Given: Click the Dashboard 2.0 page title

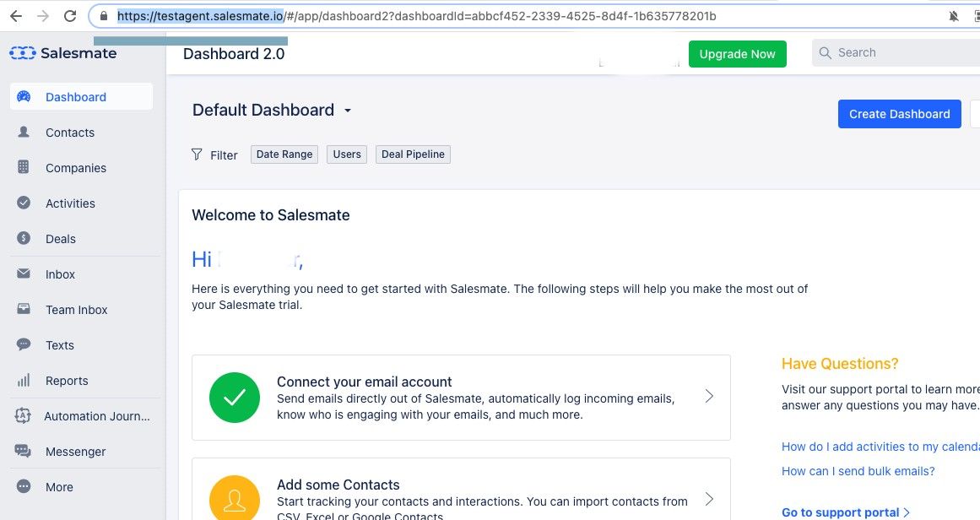Looking at the screenshot, I should (x=234, y=54).
